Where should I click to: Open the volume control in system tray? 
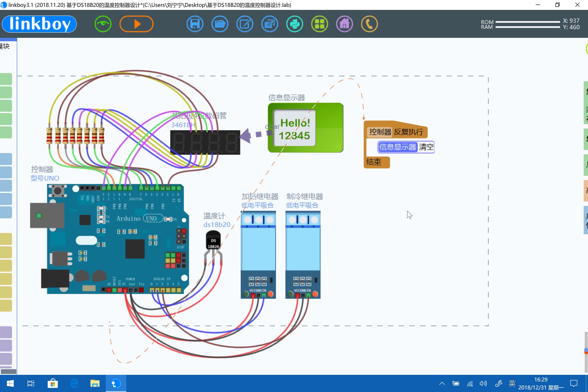tap(483, 383)
